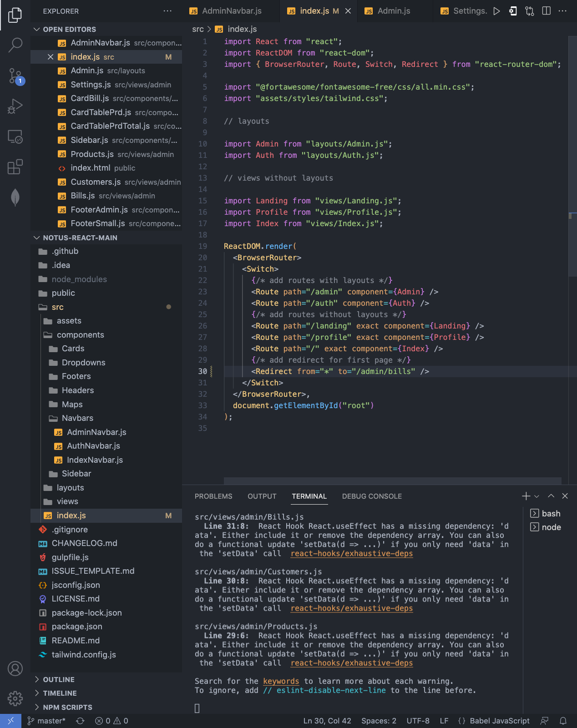
Task: Change indentation via Spaces: 2
Action: coord(379,721)
